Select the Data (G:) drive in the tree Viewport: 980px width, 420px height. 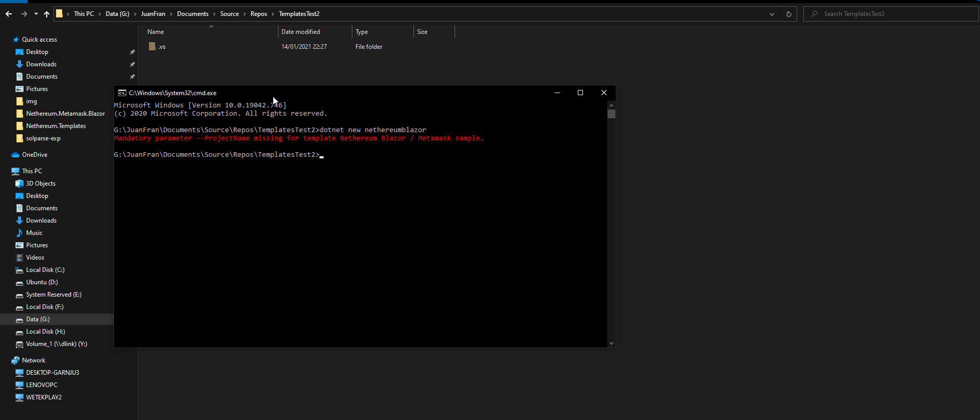pyautogui.click(x=37, y=319)
